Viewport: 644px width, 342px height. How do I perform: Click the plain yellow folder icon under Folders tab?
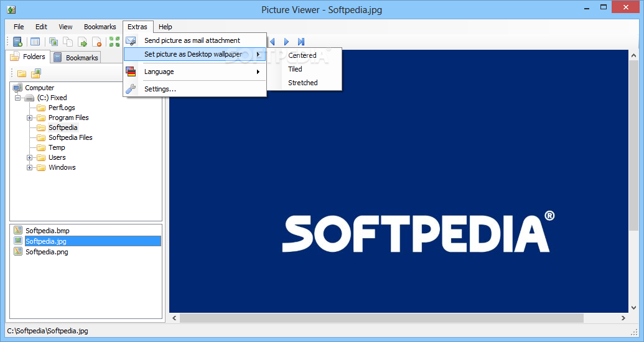point(22,73)
